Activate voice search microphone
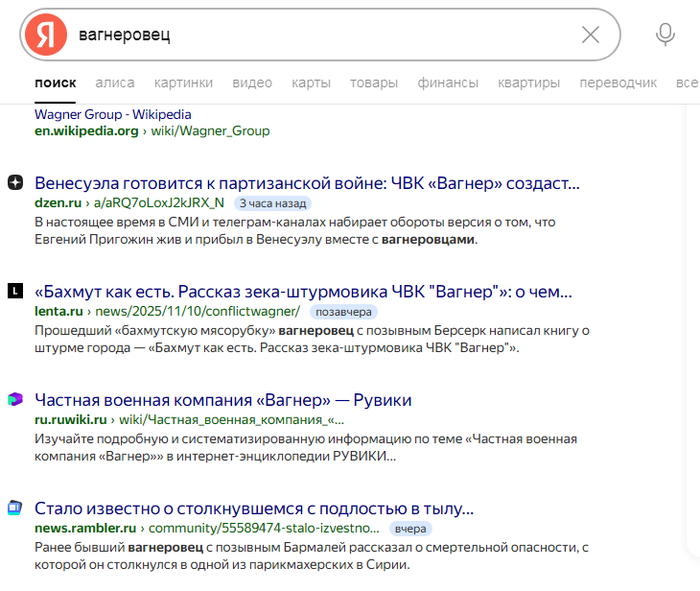This screenshot has height=591, width=700. pyautogui.click(x=665, y=35)
